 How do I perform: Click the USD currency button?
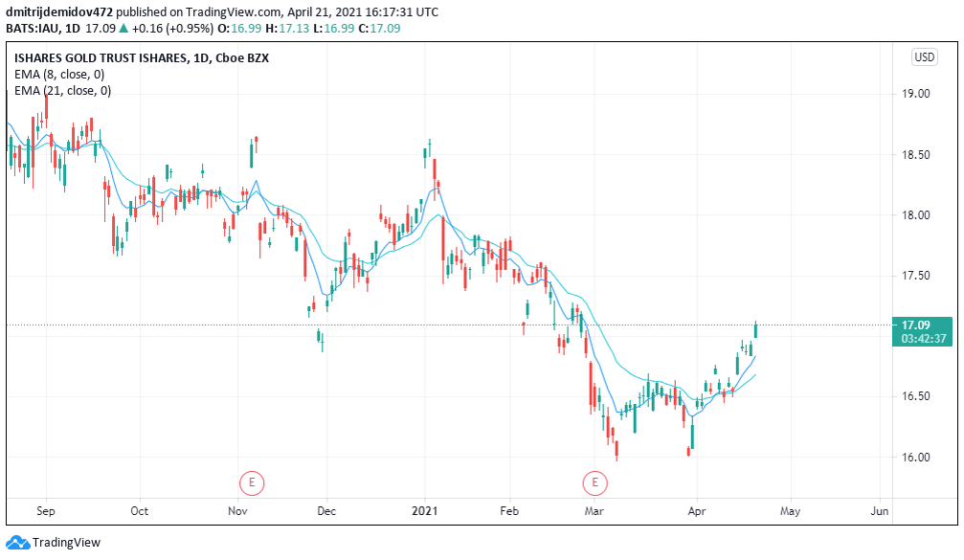pos(924,57)
